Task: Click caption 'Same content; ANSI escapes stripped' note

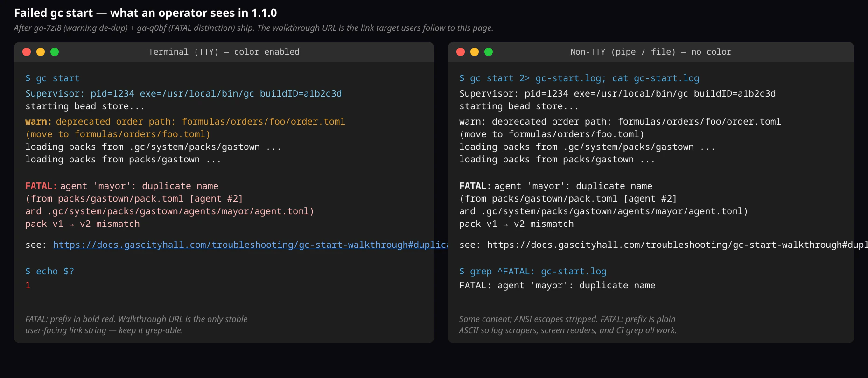Action: point(568,325)
